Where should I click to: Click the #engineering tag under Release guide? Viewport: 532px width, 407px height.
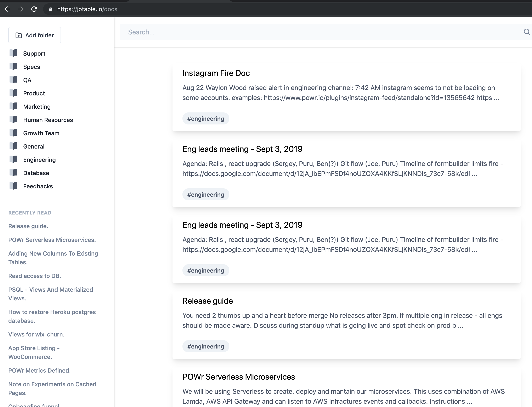pos(206,346)
